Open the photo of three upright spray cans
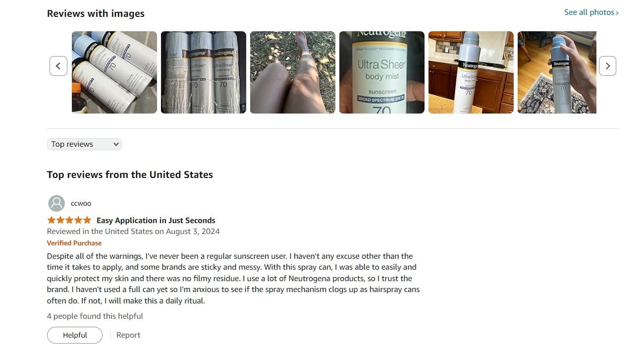644x353 pixels. tap(204, 72)
